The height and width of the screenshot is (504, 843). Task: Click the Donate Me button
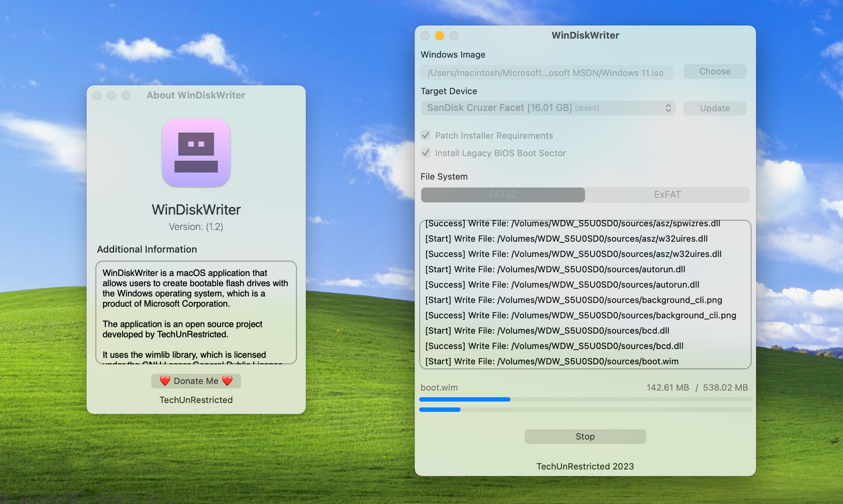pos(196,381)
